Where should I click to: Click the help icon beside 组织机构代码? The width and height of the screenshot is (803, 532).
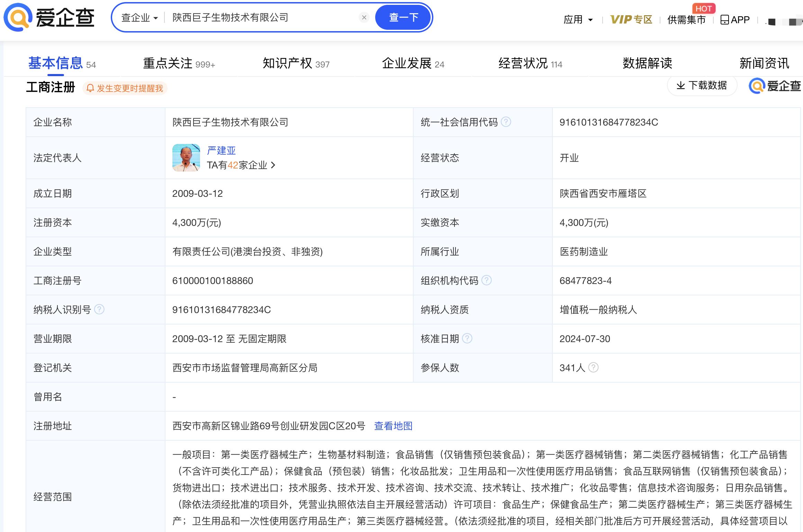[x=487, y=280]
